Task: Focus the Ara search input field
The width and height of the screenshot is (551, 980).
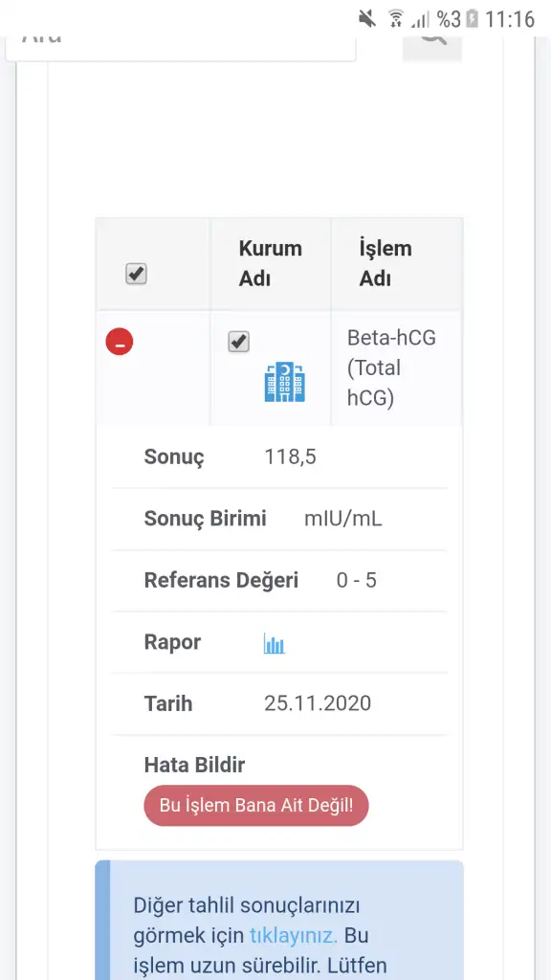Action: click(x=181, y=45)
